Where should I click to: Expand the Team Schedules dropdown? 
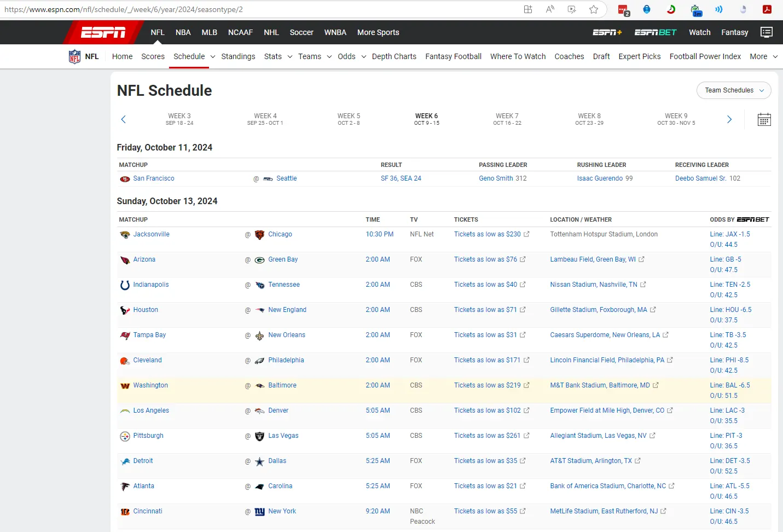click(734, 90)
